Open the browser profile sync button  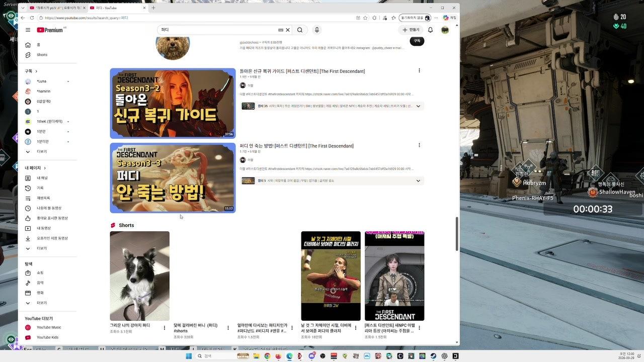click(415, 18)
